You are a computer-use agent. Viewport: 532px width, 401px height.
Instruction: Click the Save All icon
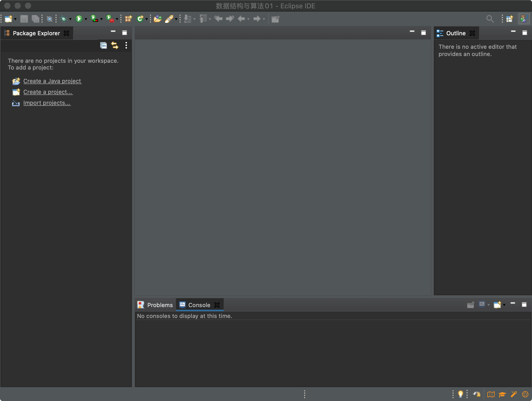tap(35, 19)
